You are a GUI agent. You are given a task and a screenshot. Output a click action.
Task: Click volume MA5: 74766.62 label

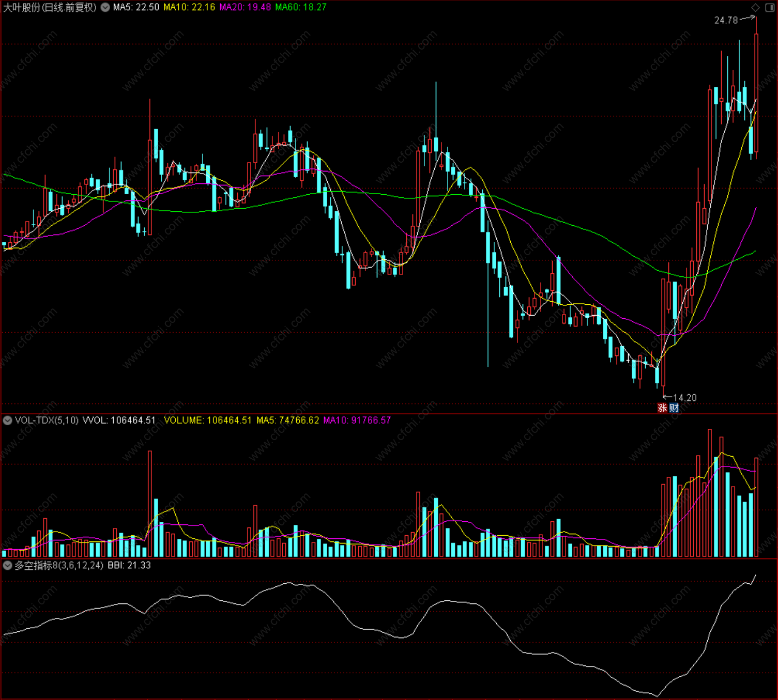pos(288,421)
